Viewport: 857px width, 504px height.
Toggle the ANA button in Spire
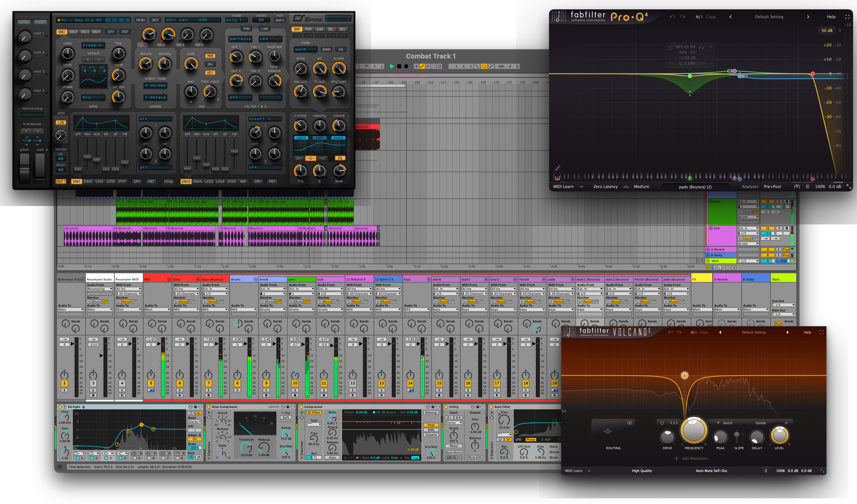[210, 56]
